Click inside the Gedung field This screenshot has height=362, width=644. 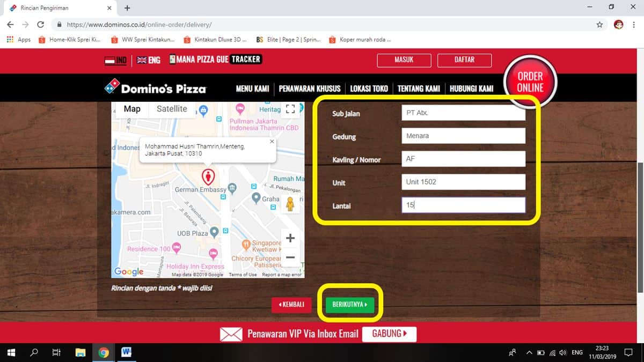(463, 136)
